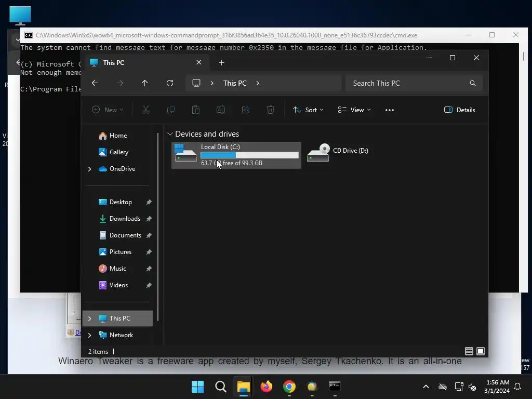The height and width of the screenshot is (399, 532).
Task: Click the forward navigation arrow
Action: [x=120, y=83]
